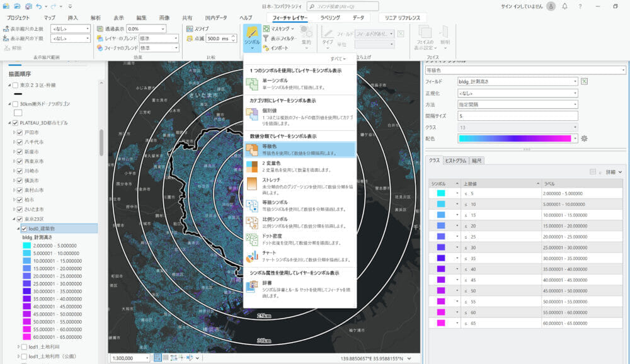630x364 pixels.
Task: Click the スワイプ swipe tool
Action: [x=198, y=29]
